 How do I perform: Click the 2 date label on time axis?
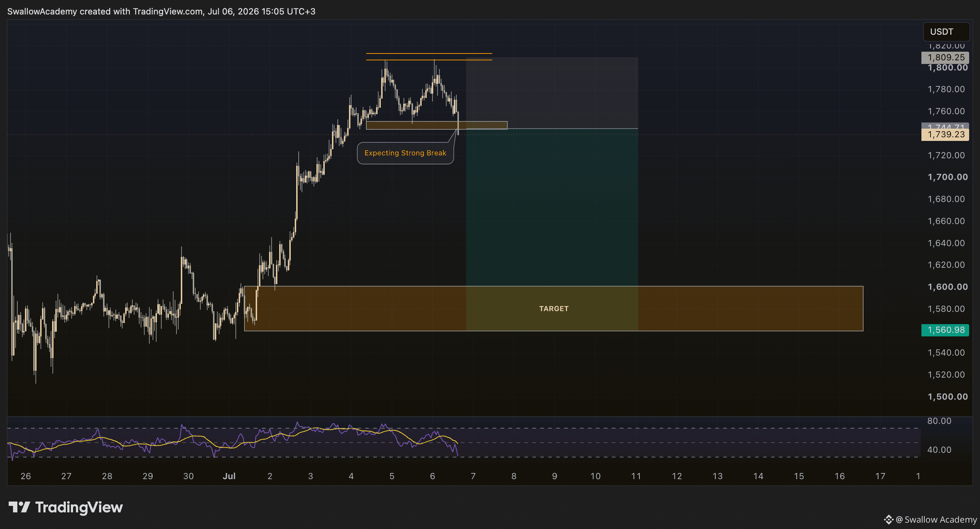[x=270, y=476]
